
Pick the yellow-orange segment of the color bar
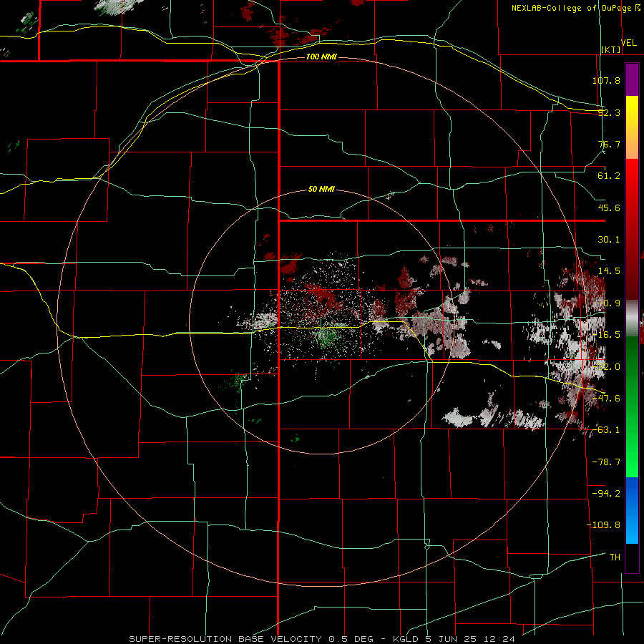pos(632,127)
